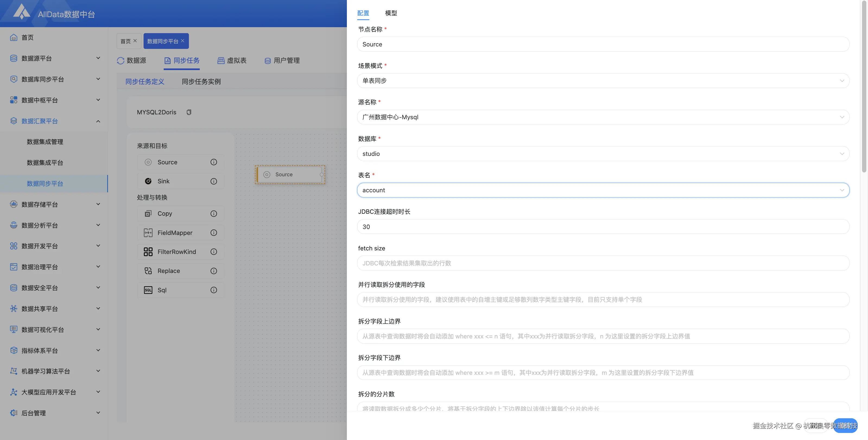868x440 pixels.
Task: Click 同步任务实例 link
Action: (201, 81)
